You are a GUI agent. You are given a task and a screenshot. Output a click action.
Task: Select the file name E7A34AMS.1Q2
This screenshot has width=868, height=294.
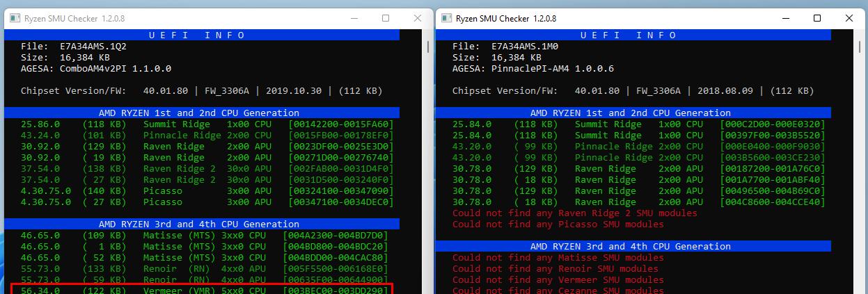pos(93,47)
